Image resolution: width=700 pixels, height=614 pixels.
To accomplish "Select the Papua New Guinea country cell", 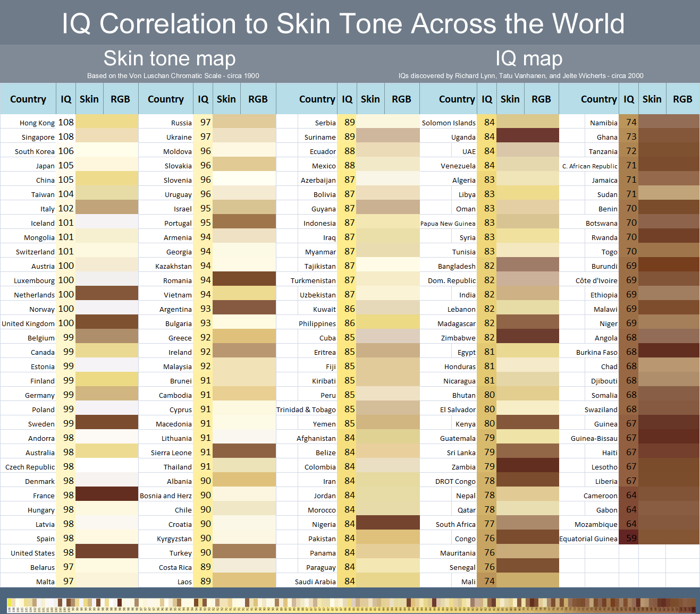I will (449, 223).
